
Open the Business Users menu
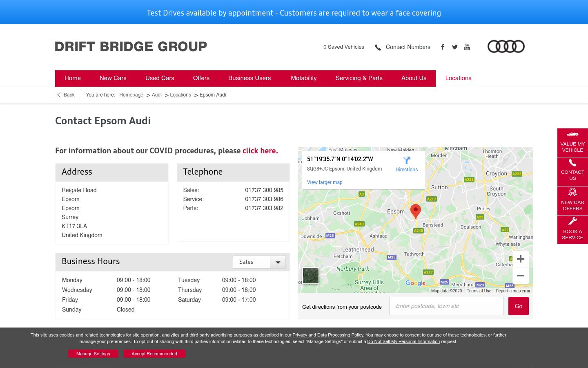click(x=249, y=78)
